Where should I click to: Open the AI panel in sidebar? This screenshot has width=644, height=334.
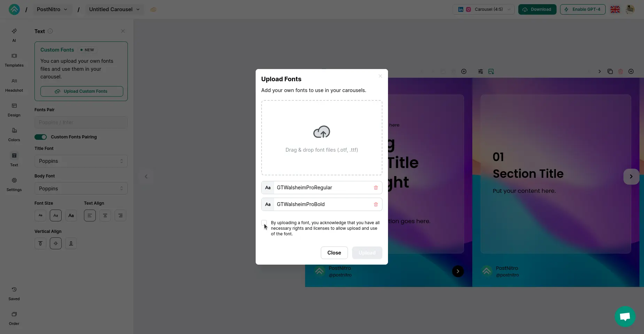tap(14, 35)
